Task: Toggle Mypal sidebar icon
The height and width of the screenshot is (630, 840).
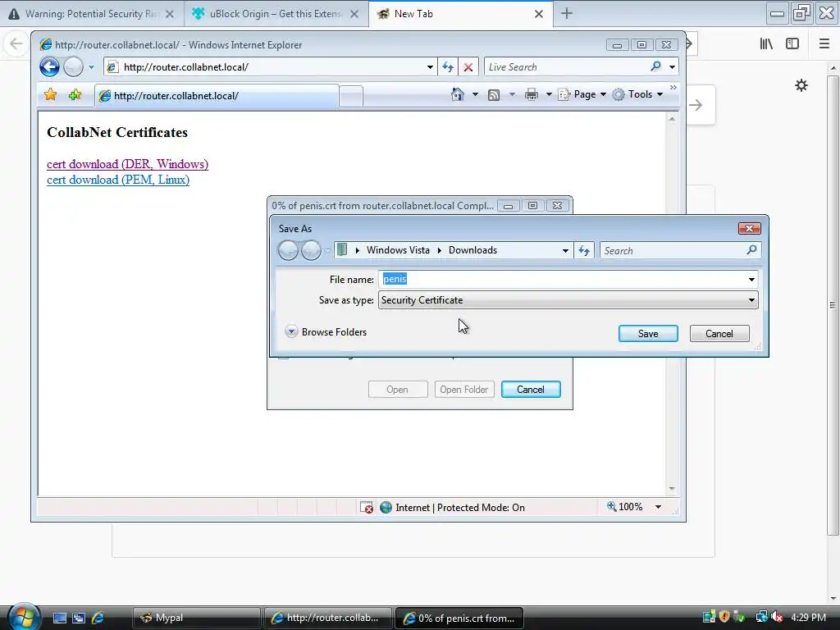Action: pos(792,44)
